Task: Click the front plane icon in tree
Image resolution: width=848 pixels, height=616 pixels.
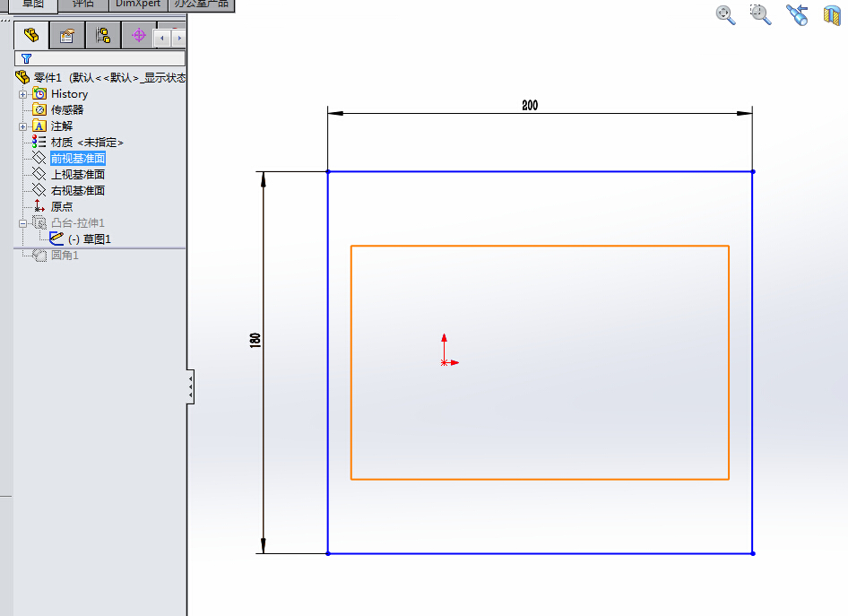Action: [x=39, y=158]
